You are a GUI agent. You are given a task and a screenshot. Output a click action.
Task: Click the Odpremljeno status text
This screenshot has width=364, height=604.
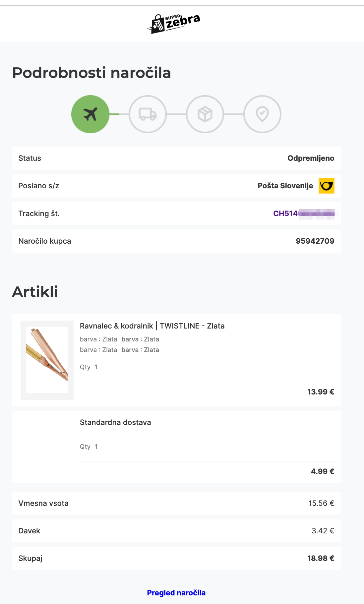tap(311, 158)
